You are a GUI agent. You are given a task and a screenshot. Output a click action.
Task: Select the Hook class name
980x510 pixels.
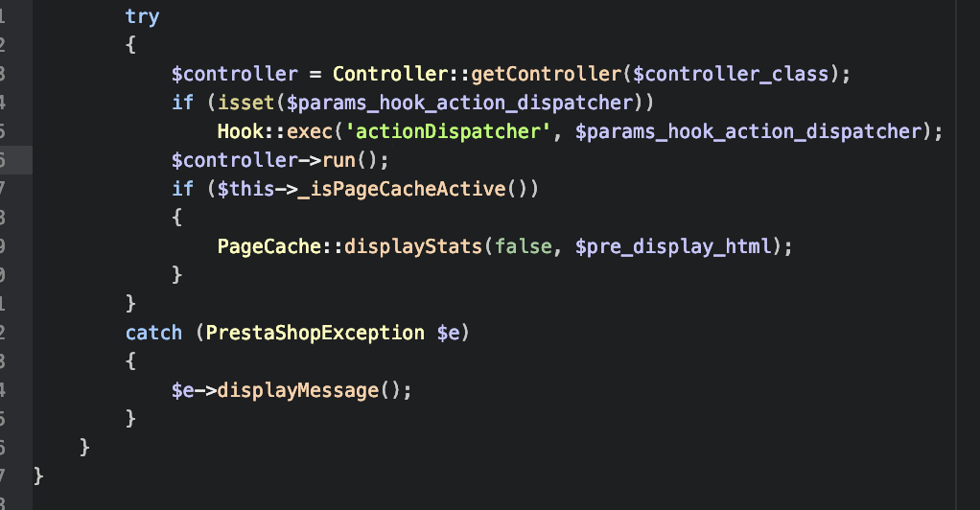[x=241, y=131]
